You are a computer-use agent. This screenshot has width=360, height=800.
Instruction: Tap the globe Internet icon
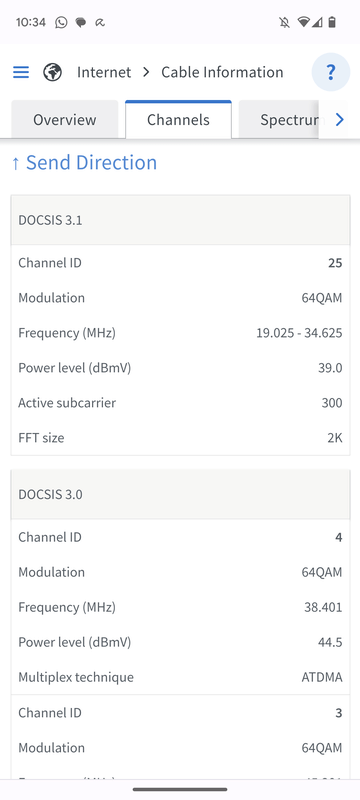(52, 72)
